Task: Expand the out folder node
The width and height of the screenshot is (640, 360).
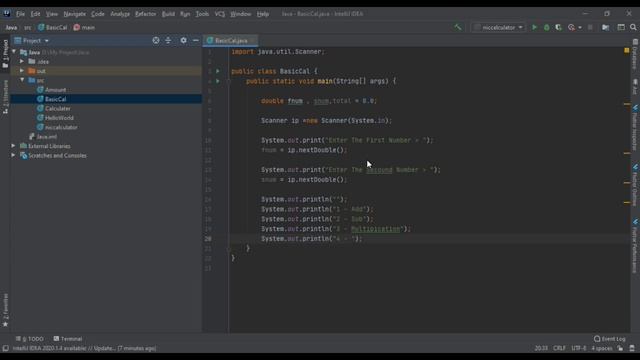Action: (x=22, y=71)
